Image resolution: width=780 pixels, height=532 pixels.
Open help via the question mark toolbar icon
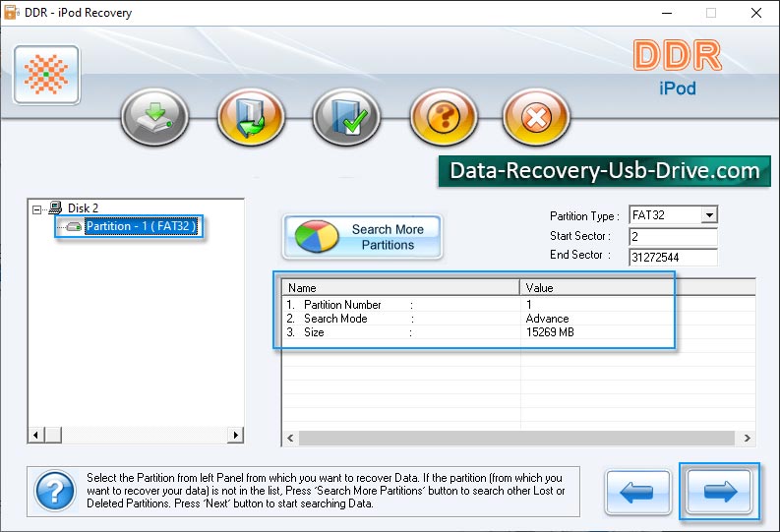[444, 117]
